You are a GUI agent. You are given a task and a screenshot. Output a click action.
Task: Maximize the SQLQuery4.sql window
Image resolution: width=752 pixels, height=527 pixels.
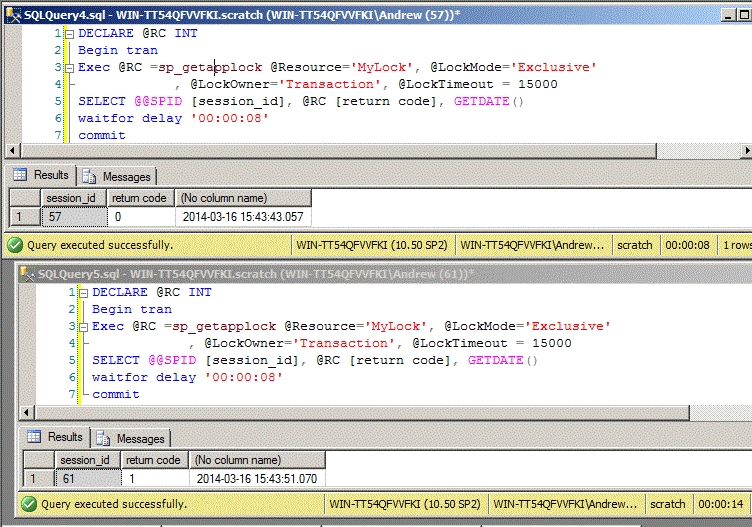(744, 15)
